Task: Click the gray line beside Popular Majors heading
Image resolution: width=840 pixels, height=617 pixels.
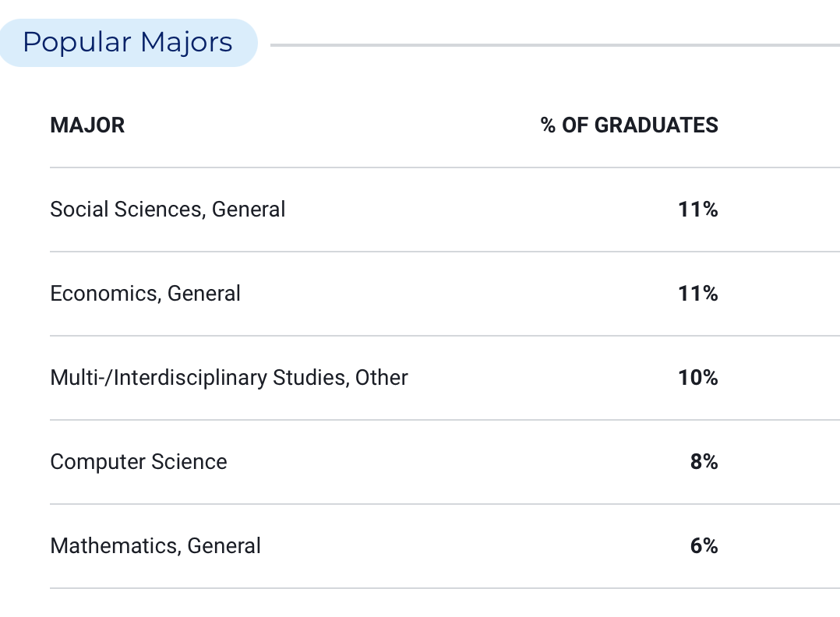Action: coord(555,45)
